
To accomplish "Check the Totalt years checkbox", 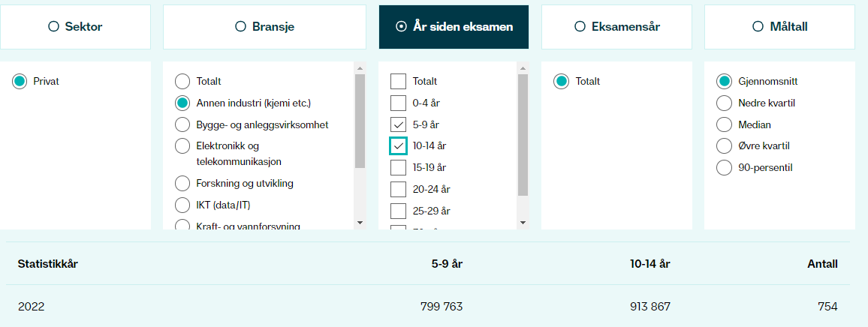I will pyautogui.click(x=399, y=81).
